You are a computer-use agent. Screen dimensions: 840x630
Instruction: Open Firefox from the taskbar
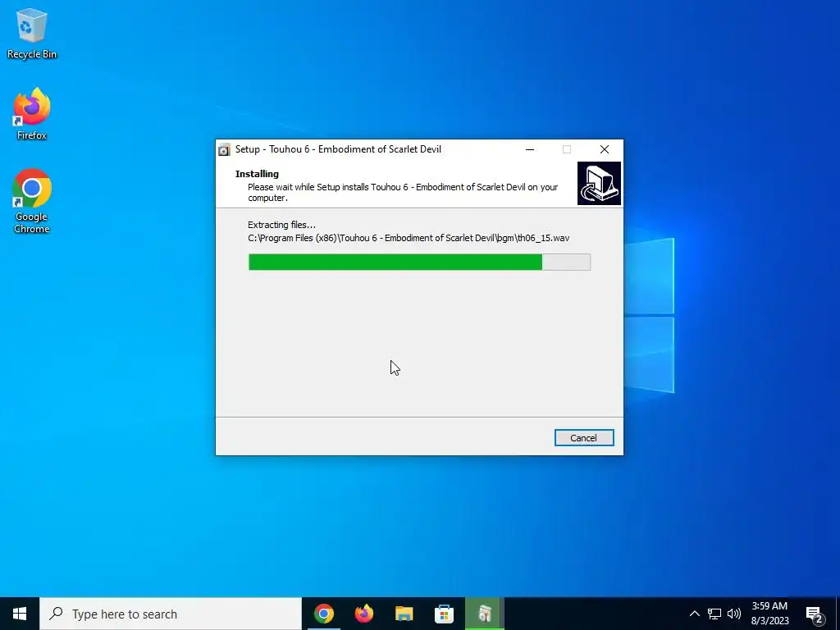(363, 614)
